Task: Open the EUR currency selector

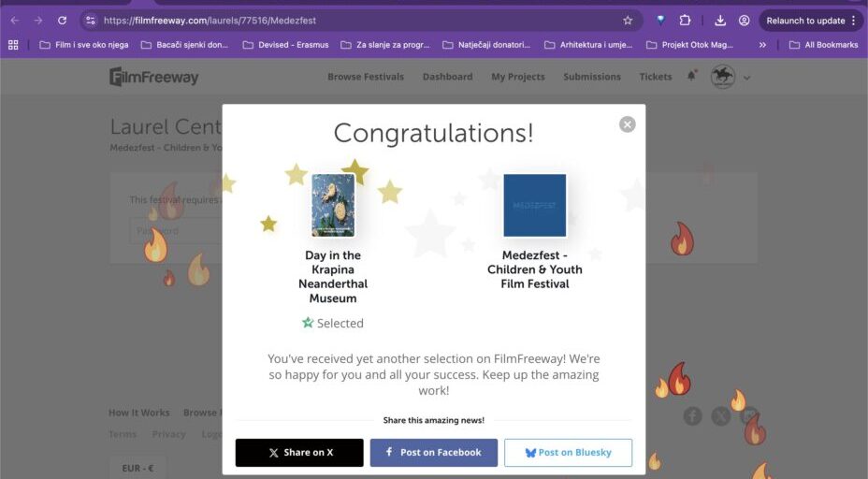Action: coord(137,468)
